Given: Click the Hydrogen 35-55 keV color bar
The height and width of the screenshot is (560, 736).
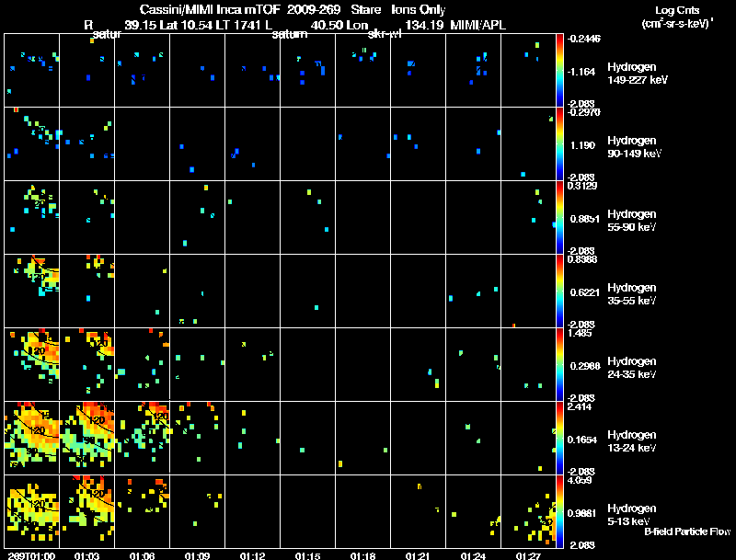Looking at the screenshot, I should pyautogui.click(x=559, y=291).
